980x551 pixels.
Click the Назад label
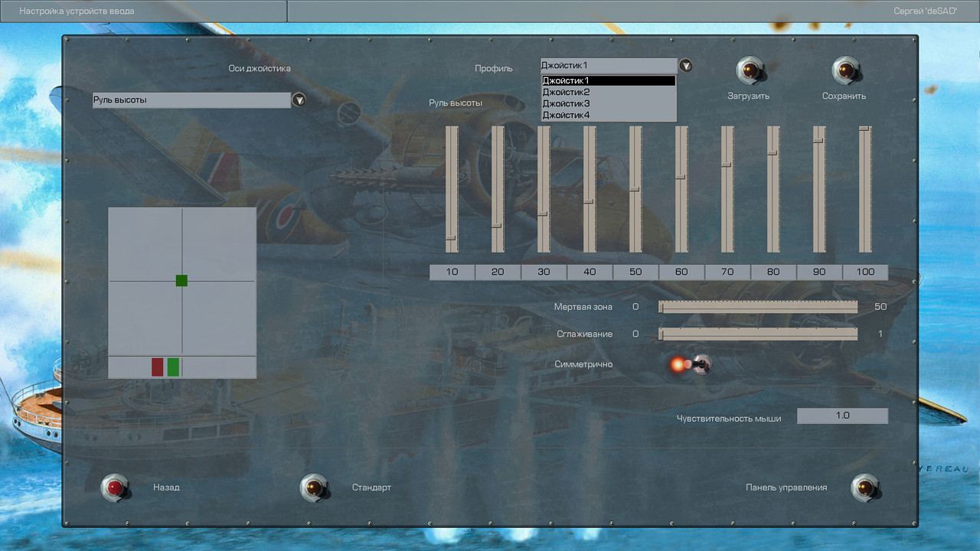[166, 487]
